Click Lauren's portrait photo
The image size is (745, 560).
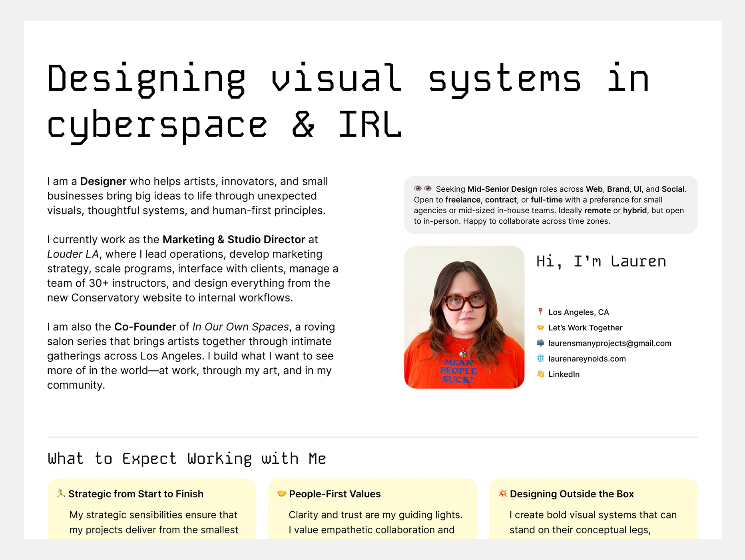[x=464, y=317]
